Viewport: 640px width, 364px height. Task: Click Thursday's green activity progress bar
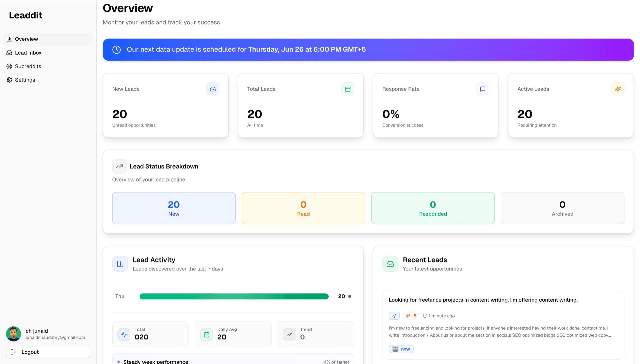pyautogui.click(x=234, y=296)
